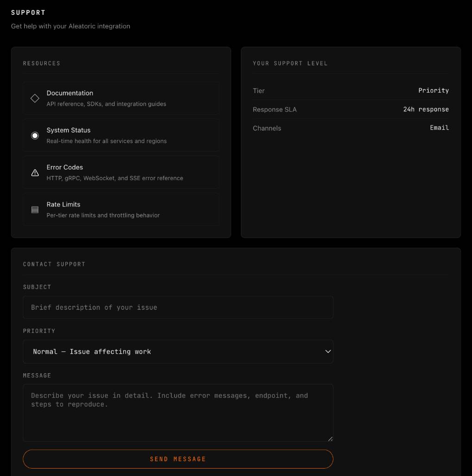Click the Email channels entry
The width and height of the screenshot is (472, 476).
coord(439,128)
